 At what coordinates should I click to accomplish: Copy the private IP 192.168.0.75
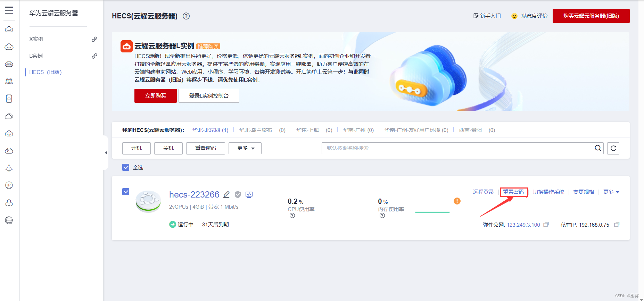coord(617,225)
